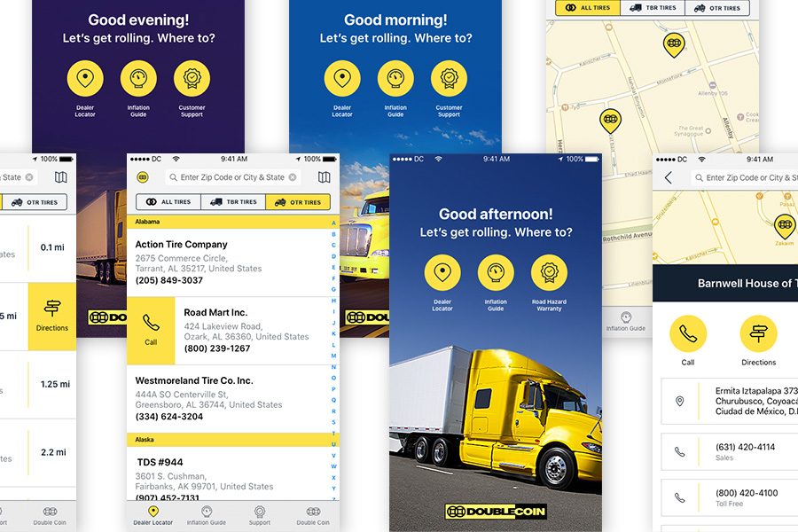
Task: Tap Customer Support on the Good evening screen
Action: pos(192,78)
